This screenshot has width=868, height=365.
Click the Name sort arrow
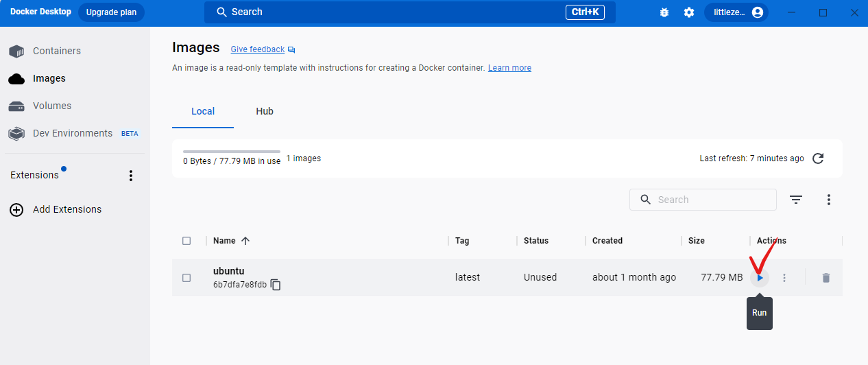(x=245, y=241)
